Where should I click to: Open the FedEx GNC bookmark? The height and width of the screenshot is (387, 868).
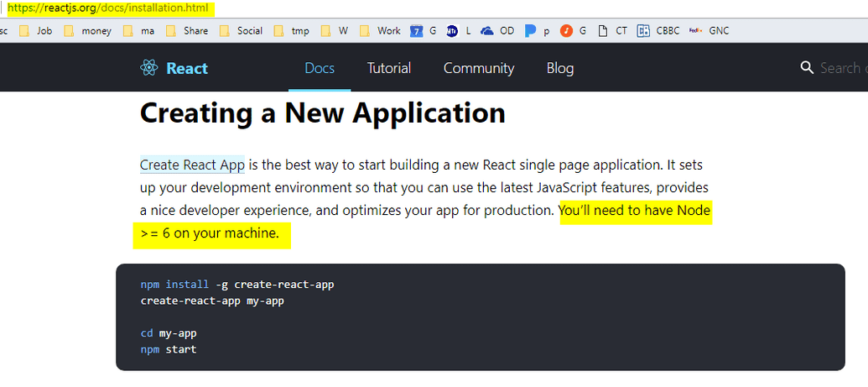click(x=695, y=31)
